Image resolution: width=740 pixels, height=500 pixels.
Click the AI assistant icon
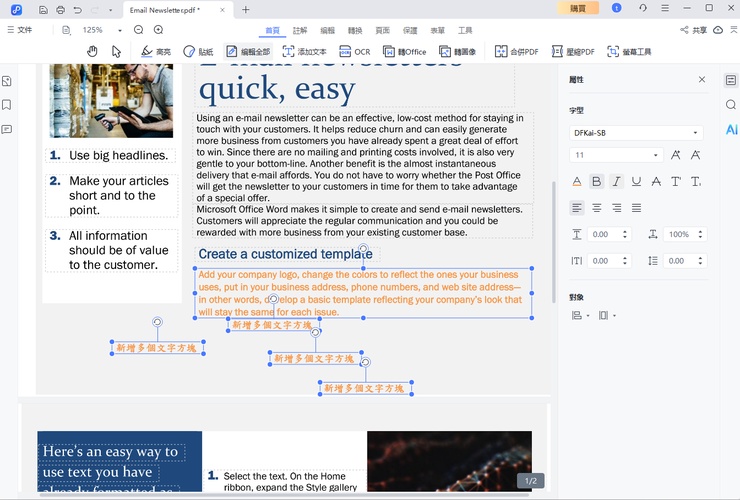coord(731,130)
